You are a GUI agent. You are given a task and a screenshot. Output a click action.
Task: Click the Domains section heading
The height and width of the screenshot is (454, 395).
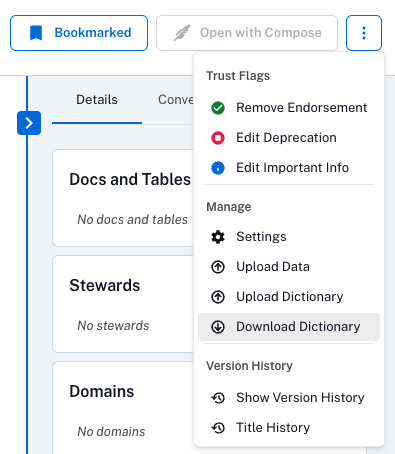102,391
